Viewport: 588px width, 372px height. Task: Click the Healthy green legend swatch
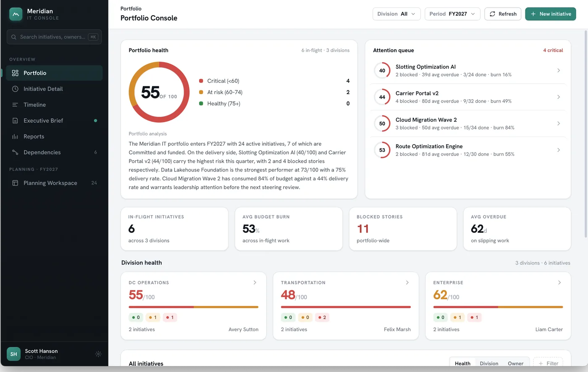pos(201,104)
